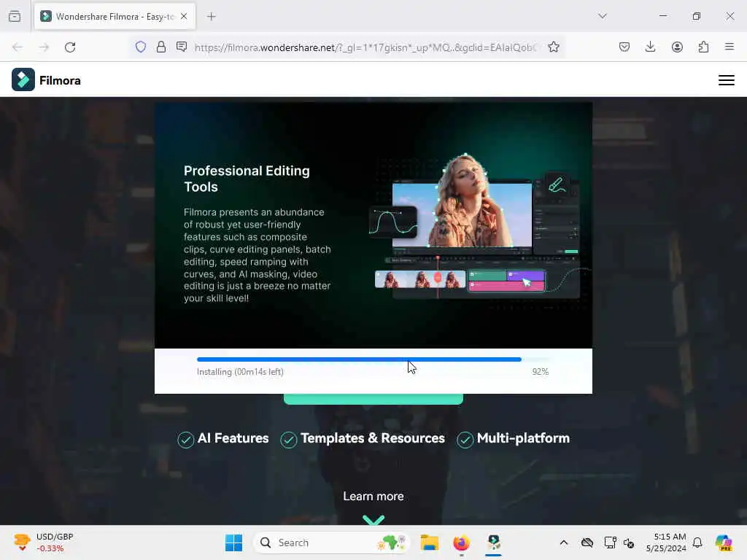Screen dimensions: 747x560
Task: Click the installer progress bar
Action: click(x=373, y=359)
